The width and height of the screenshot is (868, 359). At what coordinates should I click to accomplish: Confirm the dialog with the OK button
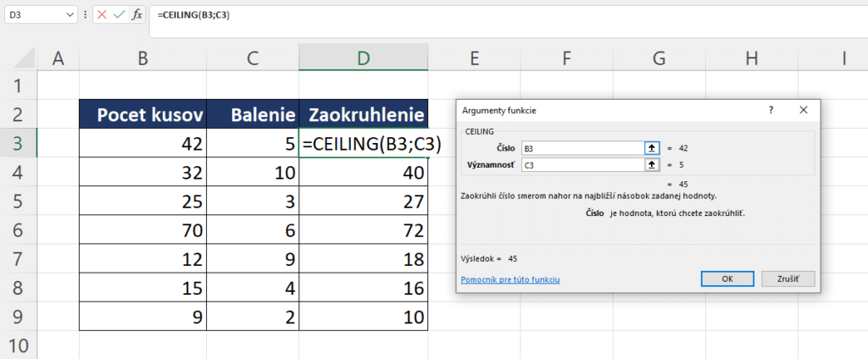[727, 279]
